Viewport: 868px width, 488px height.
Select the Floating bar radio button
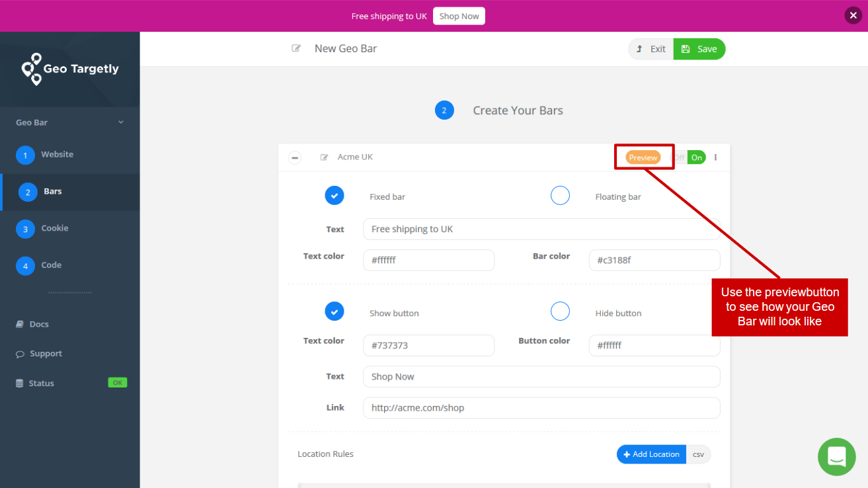560,195
